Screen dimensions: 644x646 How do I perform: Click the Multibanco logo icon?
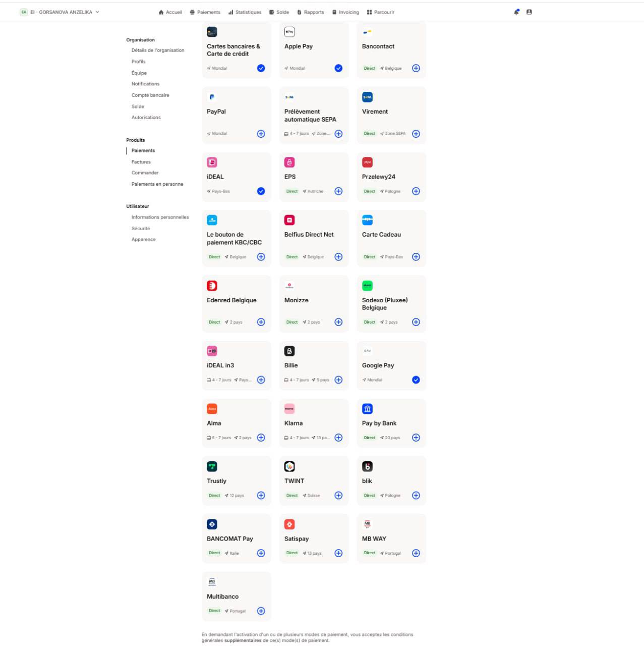(212, 582)
